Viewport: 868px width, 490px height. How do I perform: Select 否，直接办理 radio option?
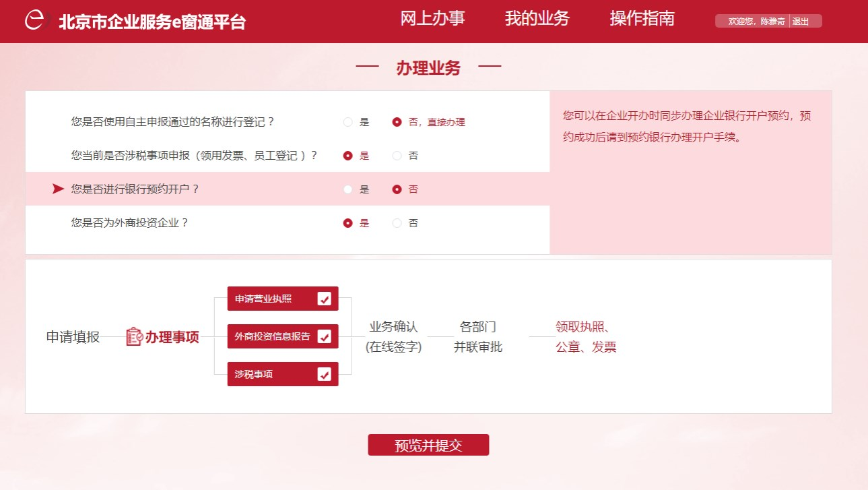click(x=397, y=123)
